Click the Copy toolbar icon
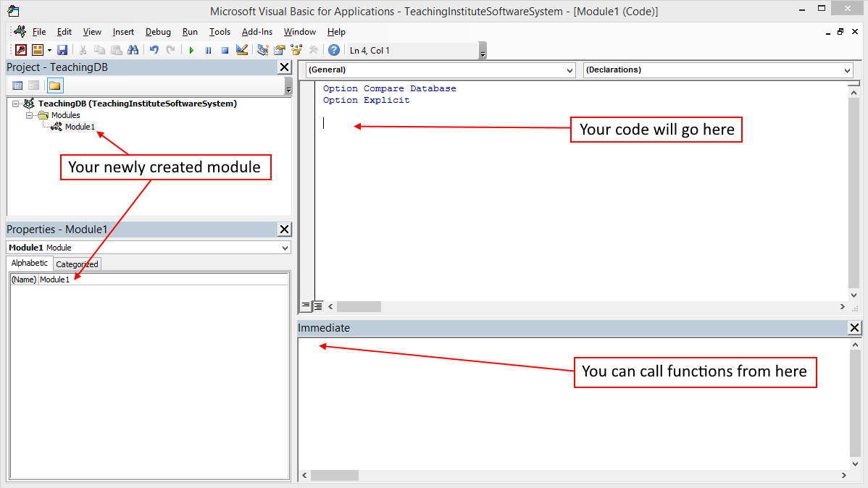 100,51
